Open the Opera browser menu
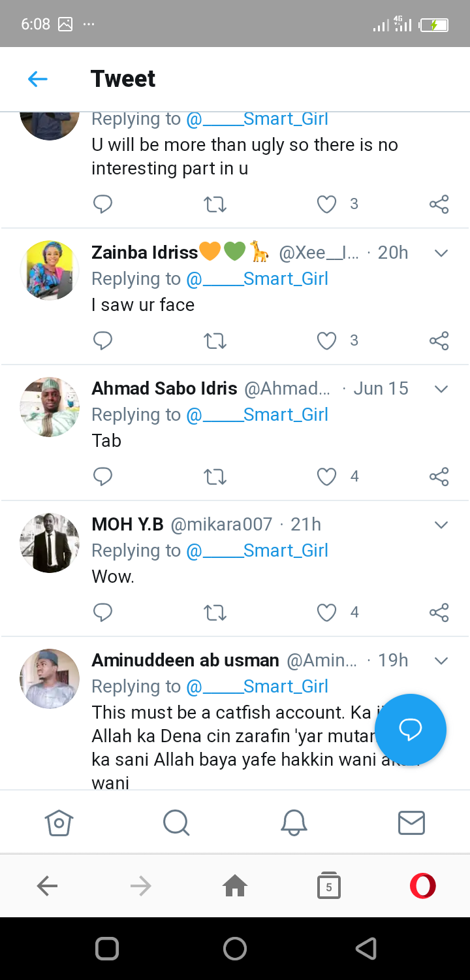The width and height of the screenshot is (470, 980). coord(422,886)
